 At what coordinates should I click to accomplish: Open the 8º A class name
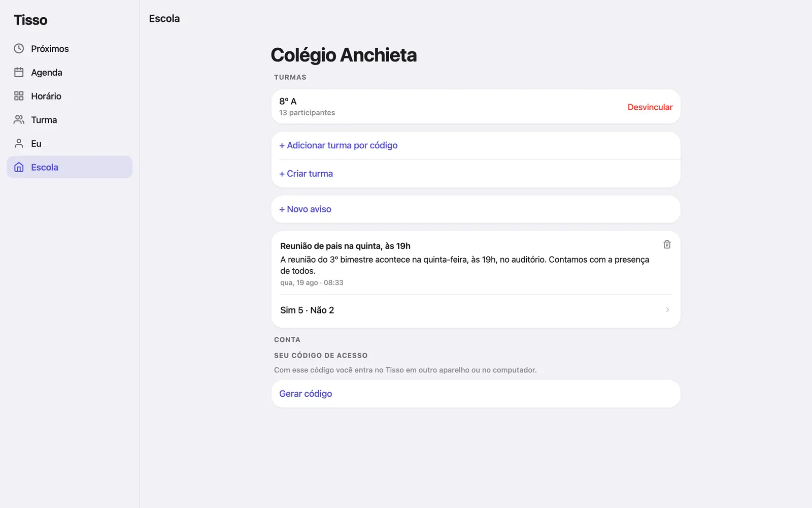(x=288, y=101)
